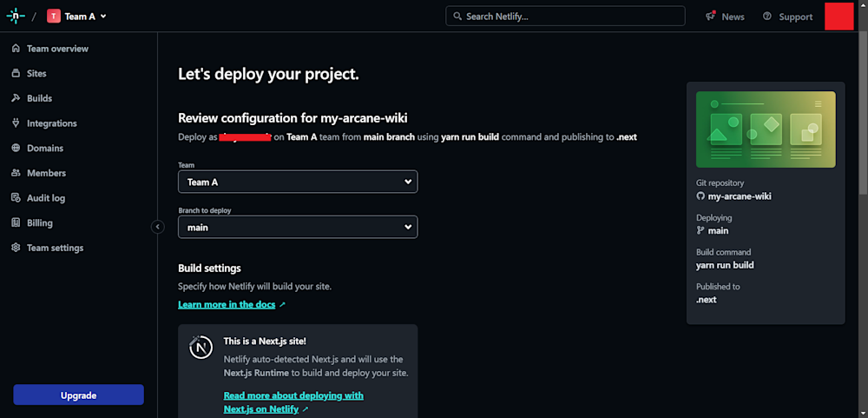Click the Netlify logo icon

pos(16,16)
